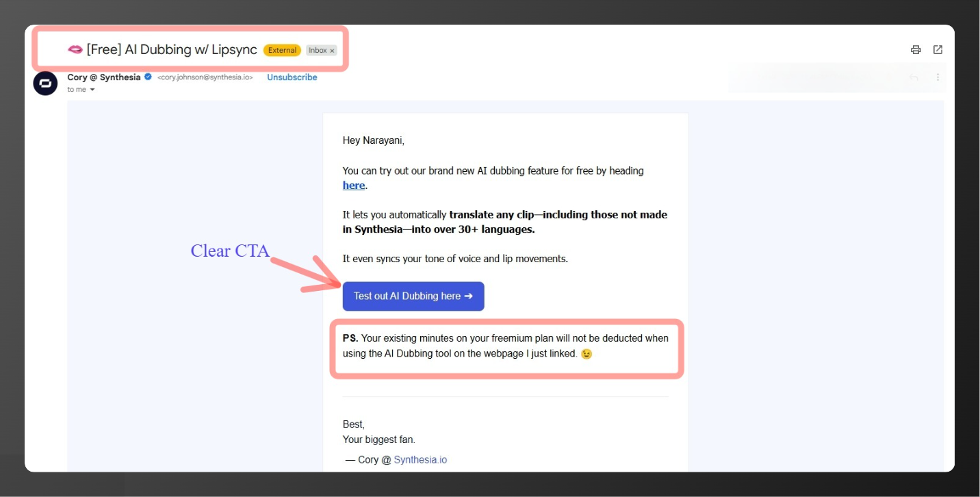
Task: Click the External badge on the subject
Action: pyautogui.click(x=282, y=50)
